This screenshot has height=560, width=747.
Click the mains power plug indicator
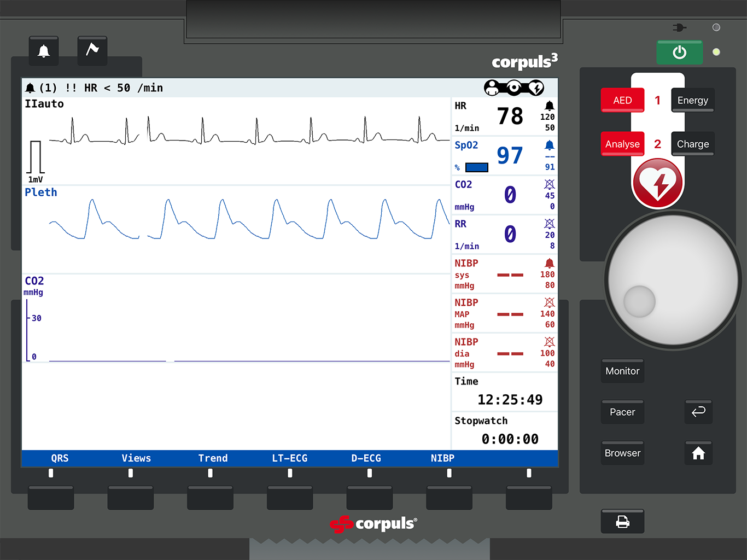pyautogui.click(x=679, y=27)
